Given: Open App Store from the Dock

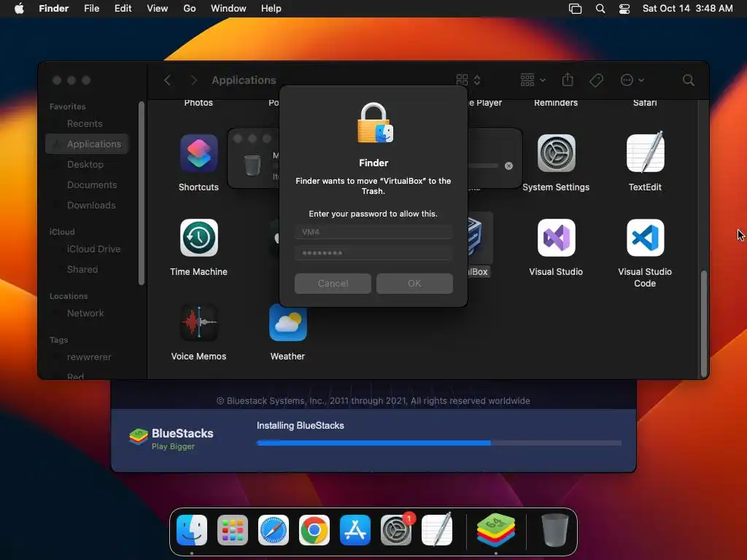Looking at the screenshot, I should (355, 530).
